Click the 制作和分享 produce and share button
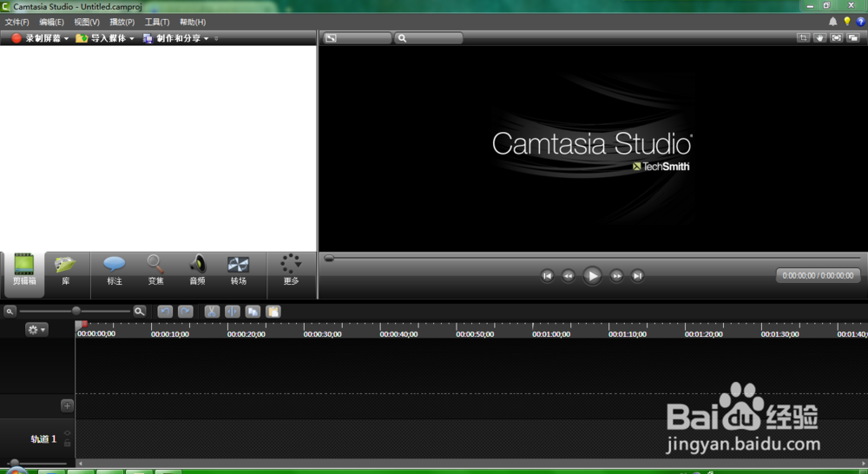Viewport: 868px width, 474px height. click(172, 38)
